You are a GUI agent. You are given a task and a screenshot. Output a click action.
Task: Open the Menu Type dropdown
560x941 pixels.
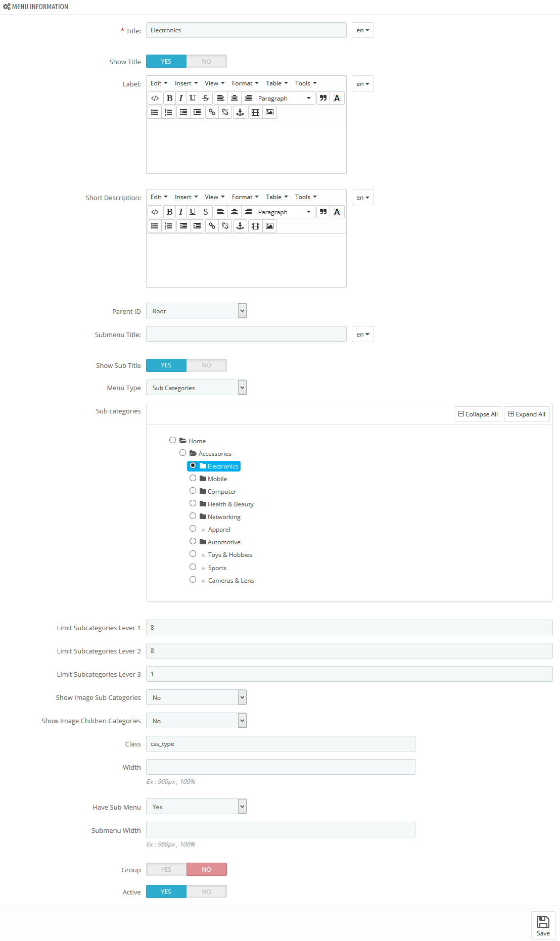pyautogui.click(x=196, y=388)
